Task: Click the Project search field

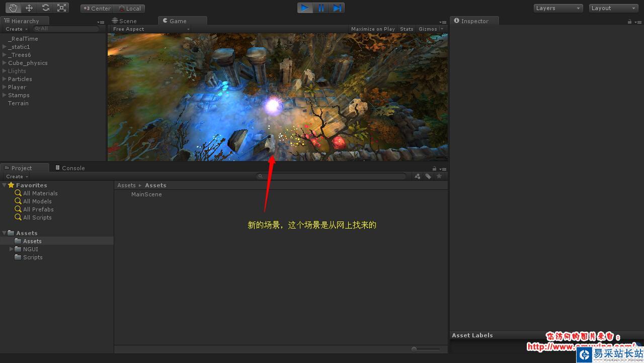Action: click(x=332, y=177)
